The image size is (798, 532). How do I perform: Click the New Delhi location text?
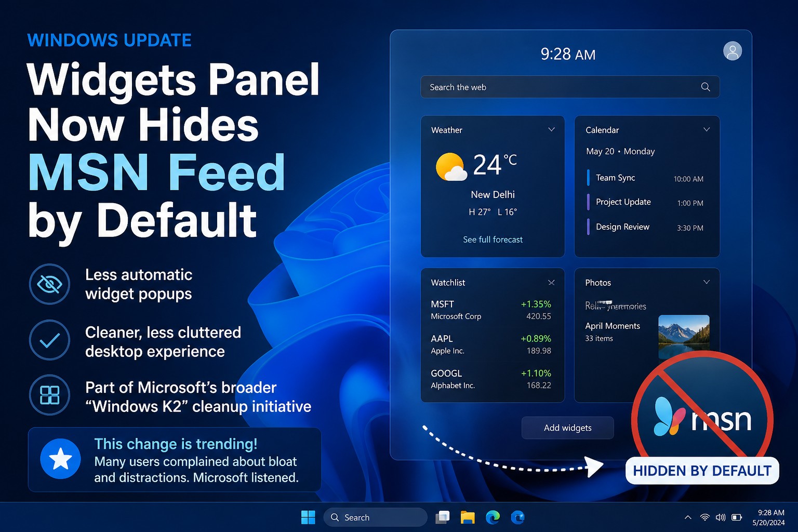coord(493,194)
